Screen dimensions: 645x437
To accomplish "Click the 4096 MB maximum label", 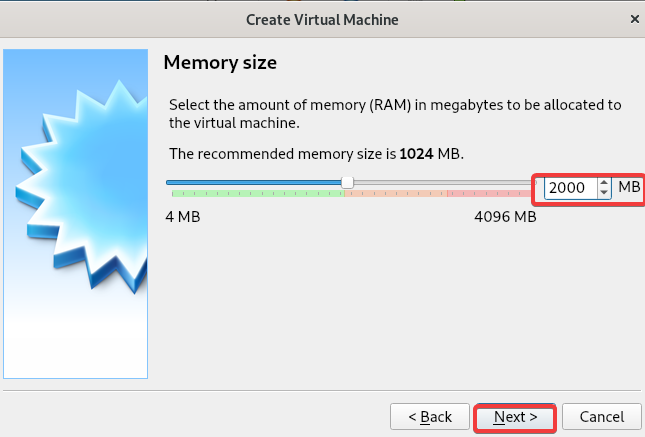I will point(505,217).
